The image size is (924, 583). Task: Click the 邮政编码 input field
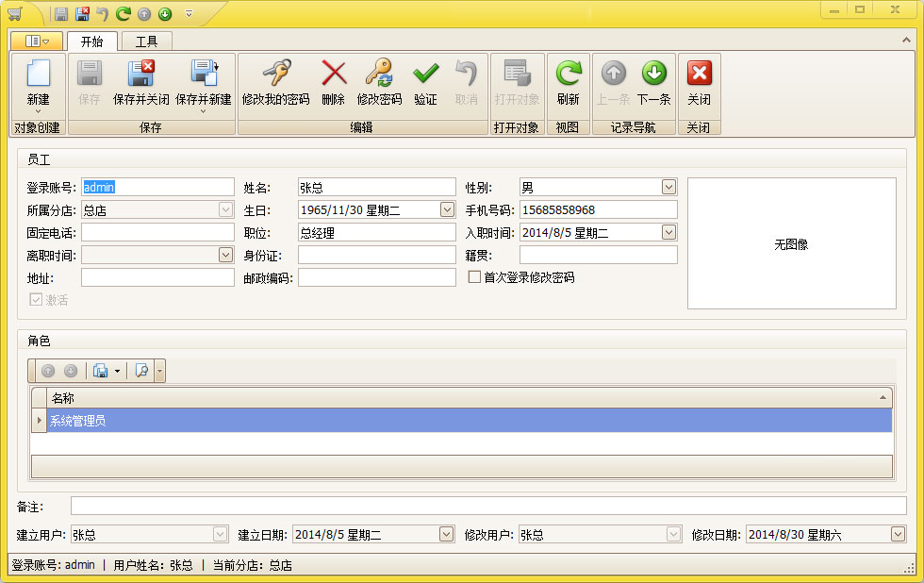coord(376,277)
